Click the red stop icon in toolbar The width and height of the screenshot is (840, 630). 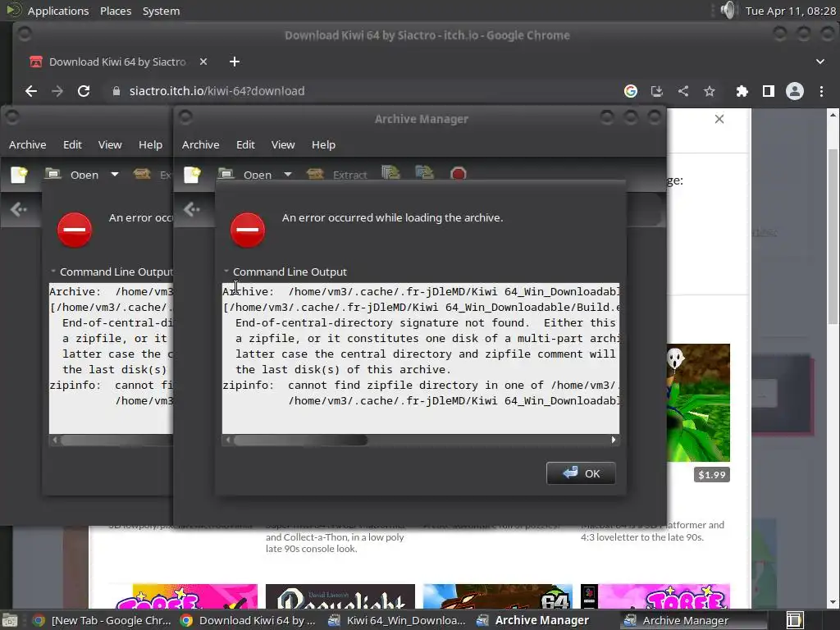459,174
